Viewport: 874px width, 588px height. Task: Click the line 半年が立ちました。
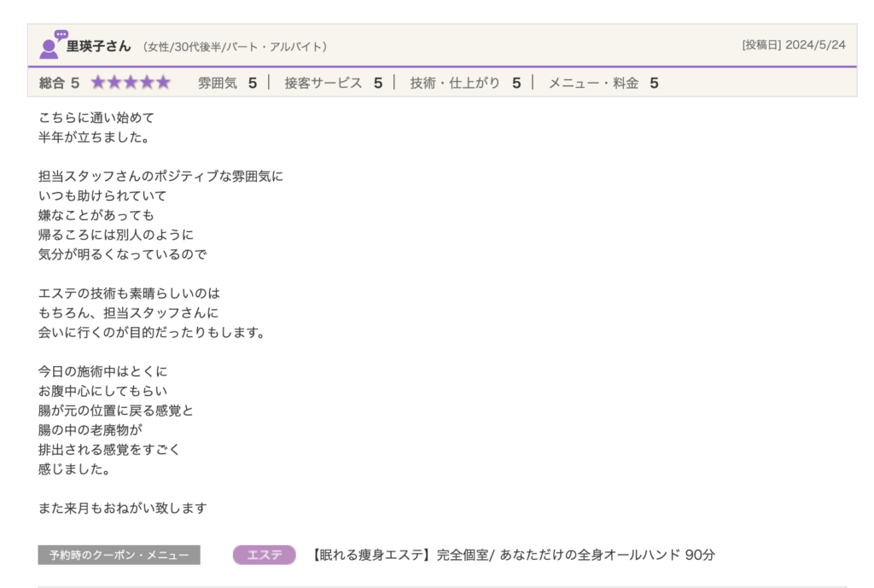94,137
